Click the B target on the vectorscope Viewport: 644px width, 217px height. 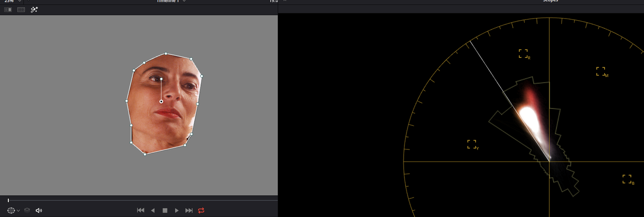coord(627,179)
